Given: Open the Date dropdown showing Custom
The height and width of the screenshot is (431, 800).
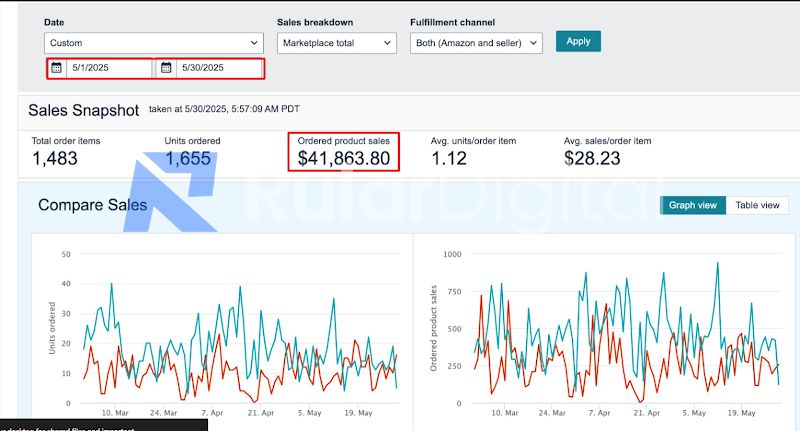Looking at the screenshot, I should pyautogui.click(x=154, y=43).
